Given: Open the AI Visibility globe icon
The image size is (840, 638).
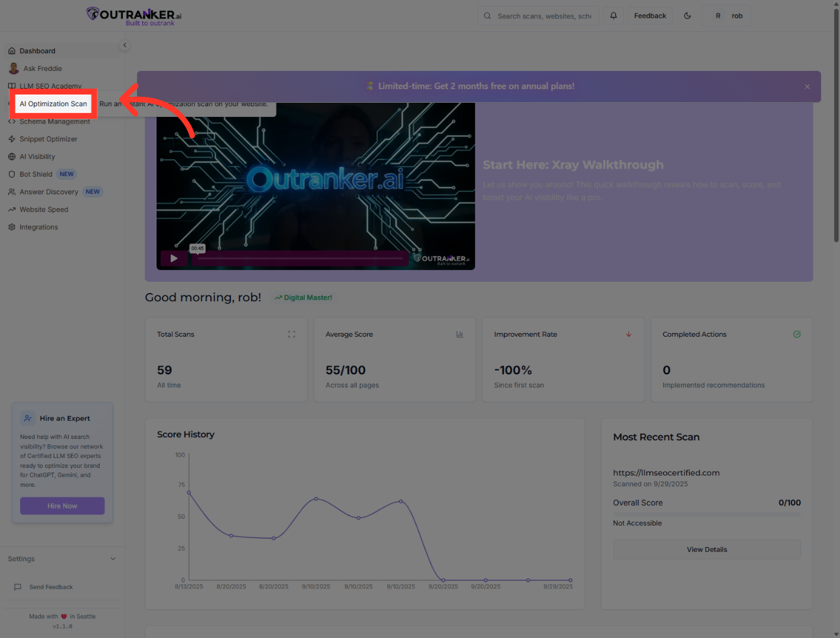Looking at the screenshot, I should point(12,156).
